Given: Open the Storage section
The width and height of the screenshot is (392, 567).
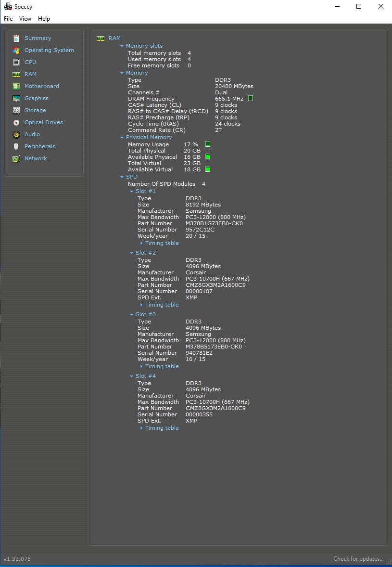Looking at the screenshot, I should 35,110.
